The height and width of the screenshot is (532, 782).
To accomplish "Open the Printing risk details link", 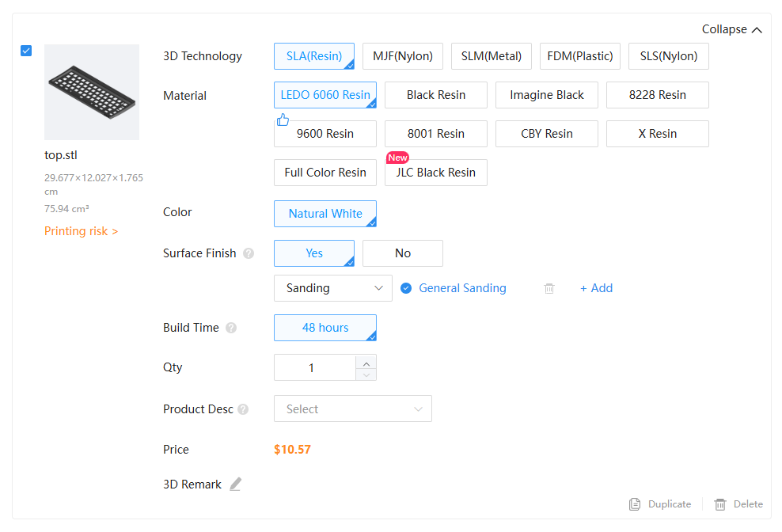I will click(81, 231).
